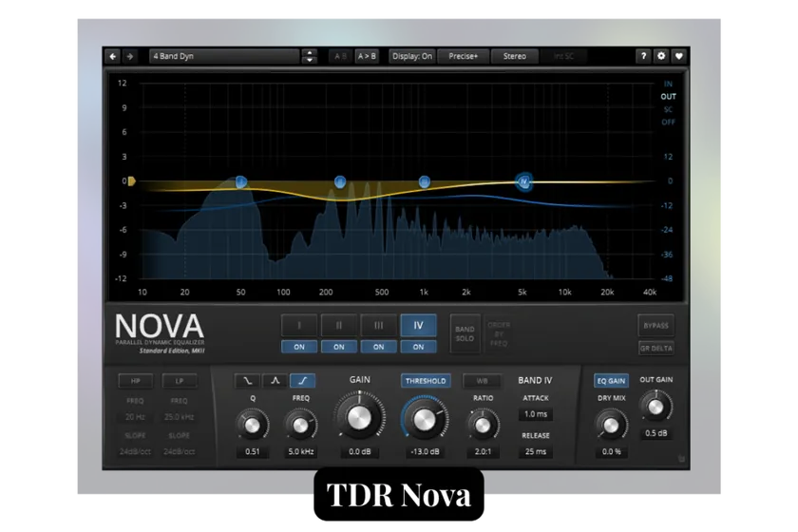Click the heart icon
This screenshot has height=532, width=798.
coord(679,56)
